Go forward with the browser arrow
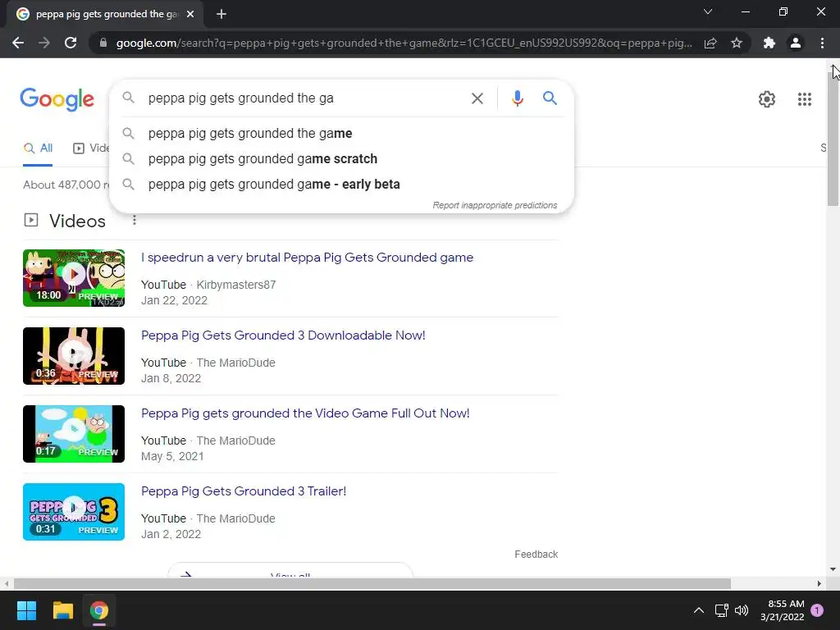840x630 pixels. [44, 43]
